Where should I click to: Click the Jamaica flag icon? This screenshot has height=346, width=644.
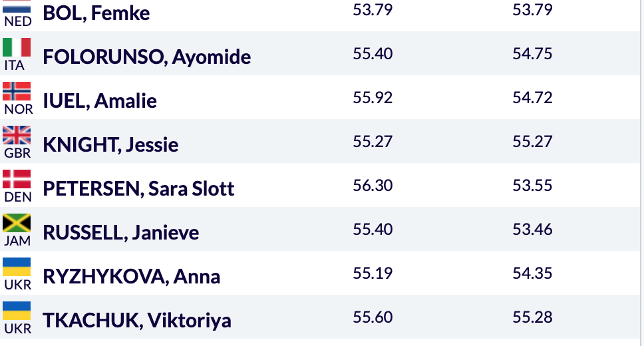point(17,223)
